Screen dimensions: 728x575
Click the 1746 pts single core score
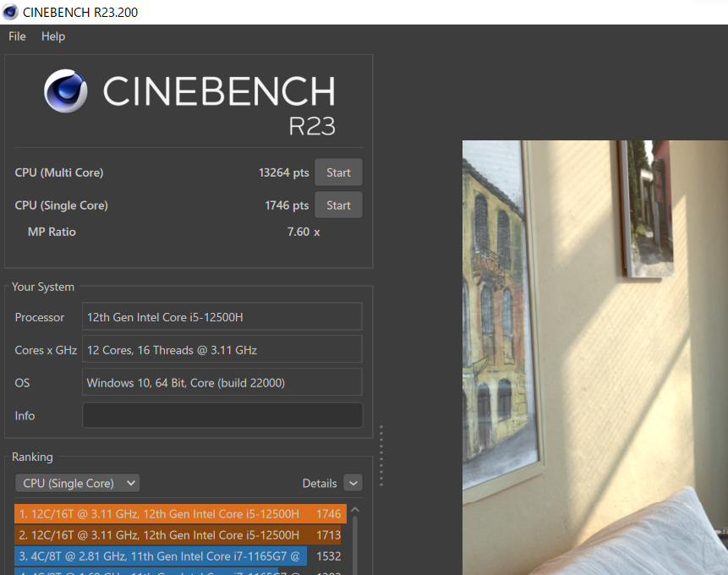tap(287, 205)
